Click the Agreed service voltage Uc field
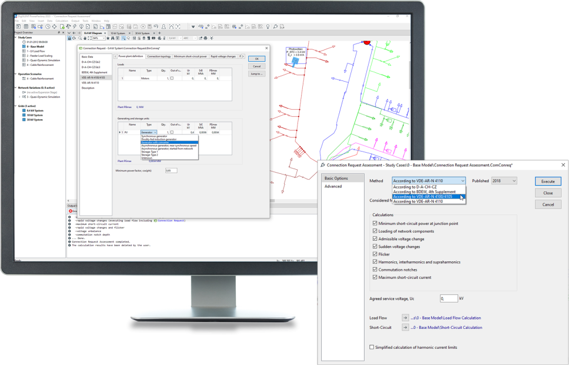 [x=449, y=298]
